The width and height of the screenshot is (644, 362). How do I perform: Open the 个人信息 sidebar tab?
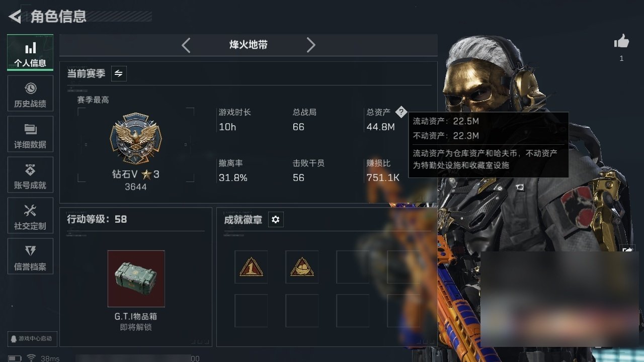coord(30,52)
